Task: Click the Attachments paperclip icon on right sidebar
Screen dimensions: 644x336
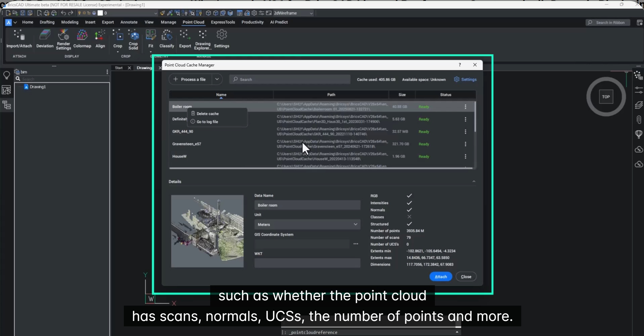Action: click(x=639, y=119)
